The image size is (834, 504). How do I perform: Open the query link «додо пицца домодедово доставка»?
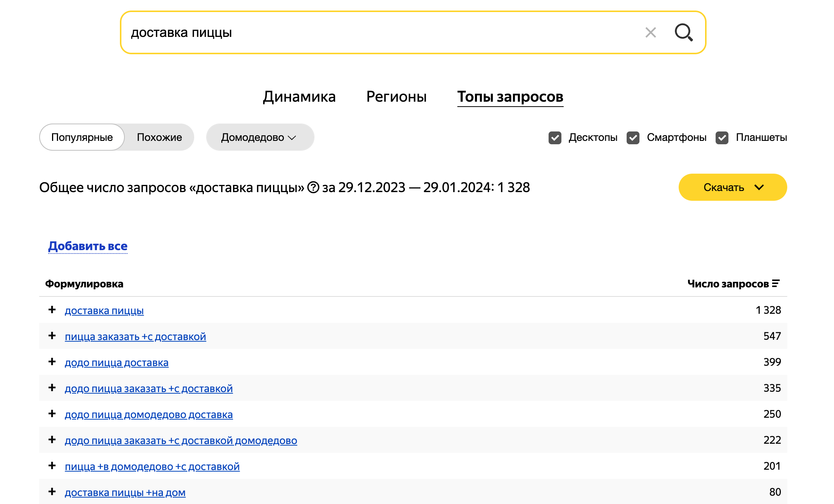(149, 414)
